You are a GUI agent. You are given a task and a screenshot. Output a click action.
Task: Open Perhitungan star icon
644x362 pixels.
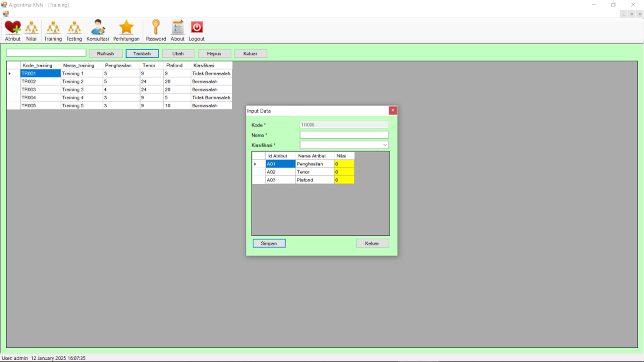126,28
